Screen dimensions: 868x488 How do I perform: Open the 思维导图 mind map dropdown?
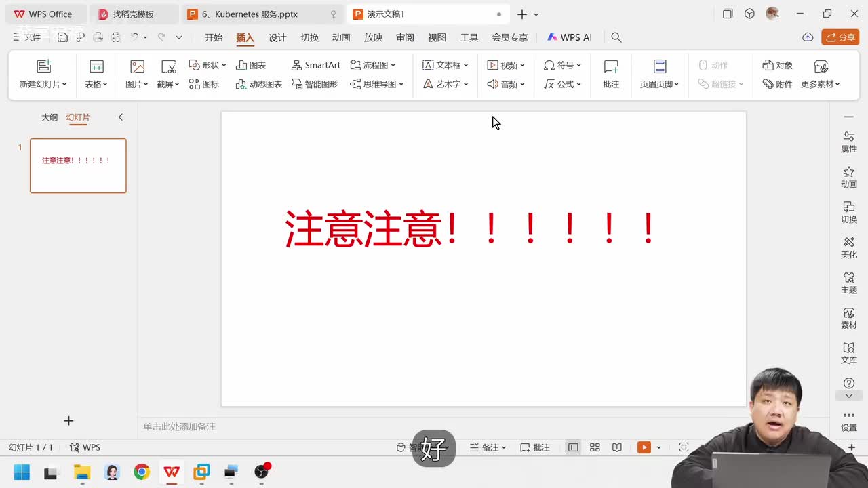pos(376,84)
